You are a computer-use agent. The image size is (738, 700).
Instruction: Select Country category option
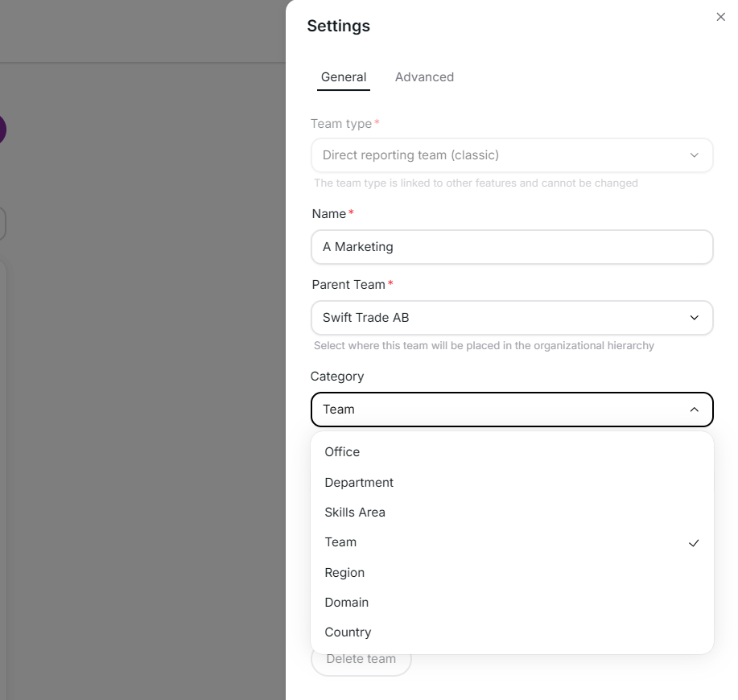click(512, 632)
